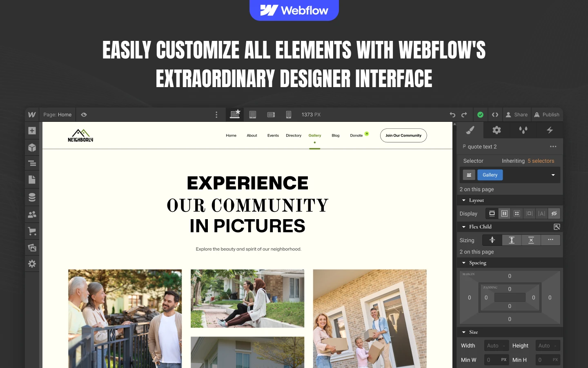Click the Publish button
This screenshot has height=368, width=588.
[547, 115]
